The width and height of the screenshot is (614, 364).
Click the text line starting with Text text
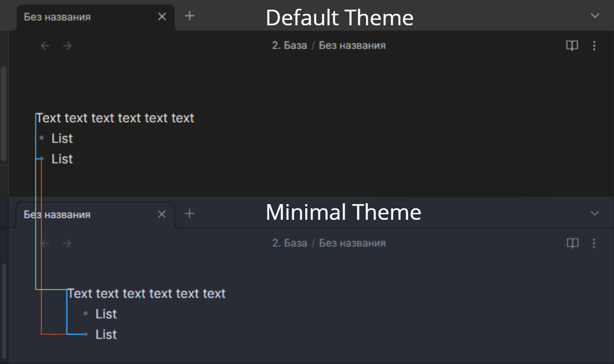(x=115, y=118)
